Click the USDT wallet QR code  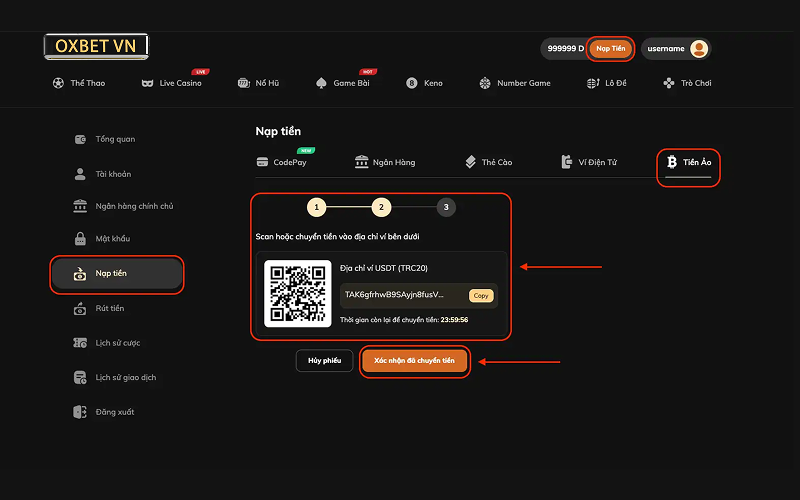pos(297,293)
